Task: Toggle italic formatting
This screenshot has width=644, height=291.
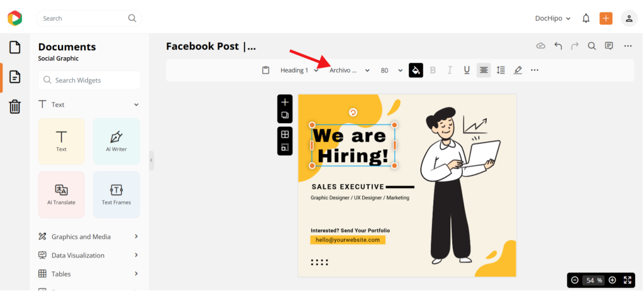Action: coord(450,70)
